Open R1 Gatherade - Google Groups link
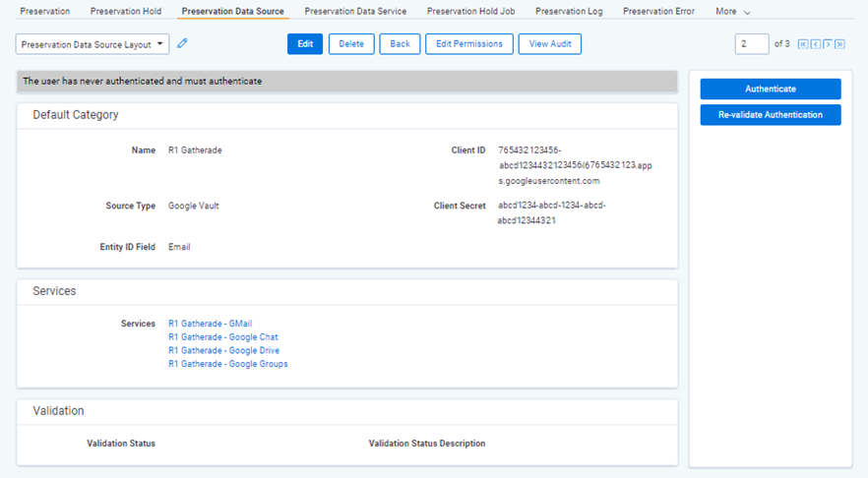 228,364
